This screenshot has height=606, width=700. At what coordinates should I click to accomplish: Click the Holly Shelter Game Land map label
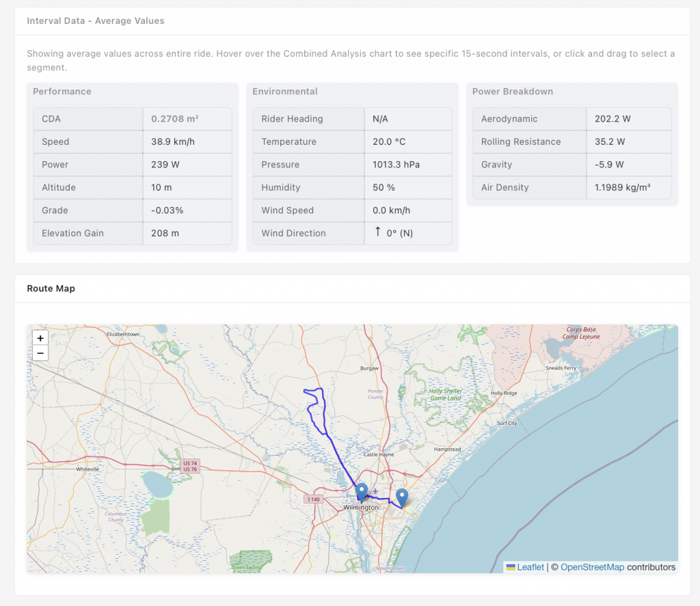point(445,394)
